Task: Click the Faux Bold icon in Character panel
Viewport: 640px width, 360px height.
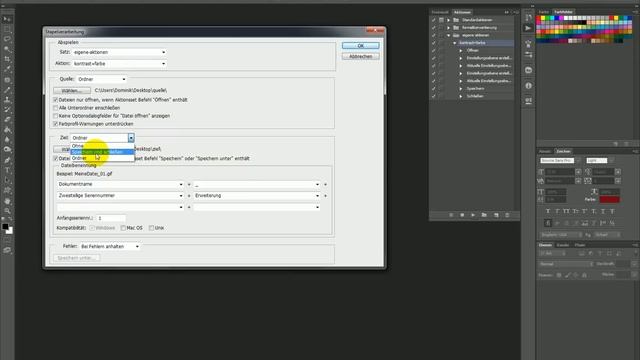Action: click(x=548, y=211)
